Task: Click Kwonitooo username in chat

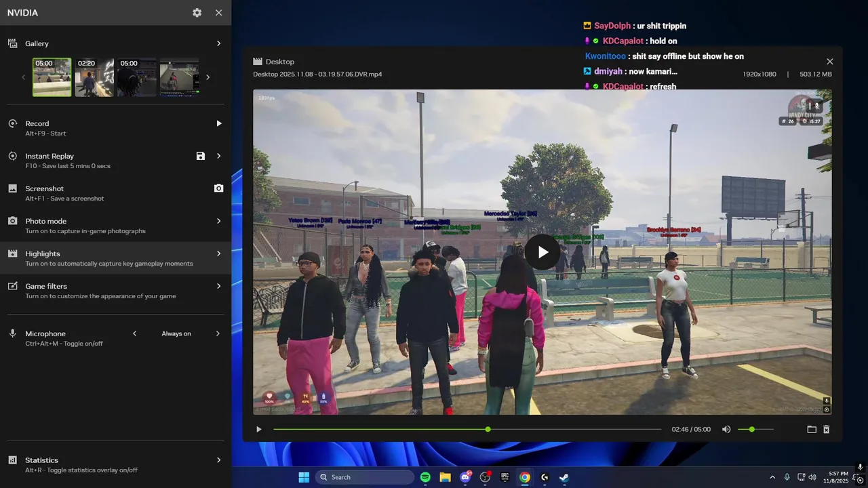Action: [x=605, y=56]
